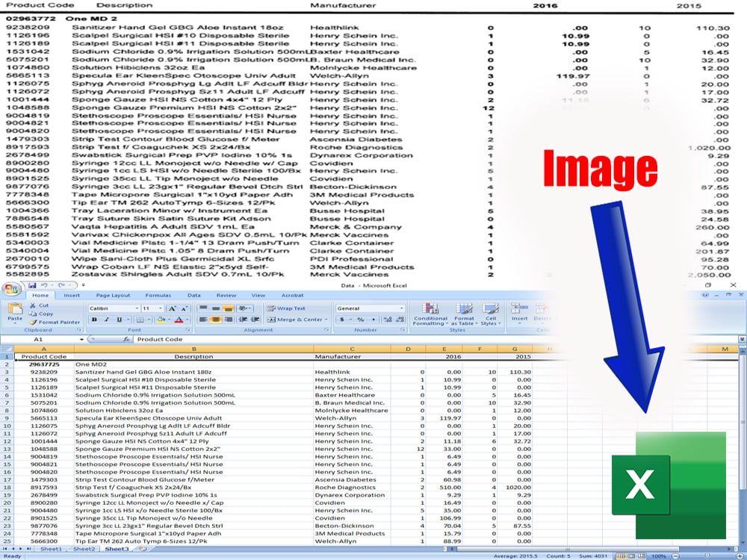Open the Insert ribbon tab

tap(72, 295)
